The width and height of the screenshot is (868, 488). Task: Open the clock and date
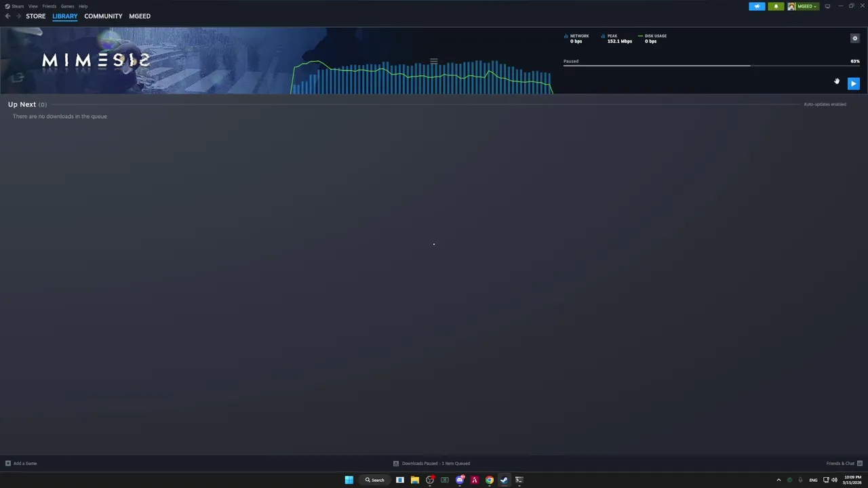(852, 480)
